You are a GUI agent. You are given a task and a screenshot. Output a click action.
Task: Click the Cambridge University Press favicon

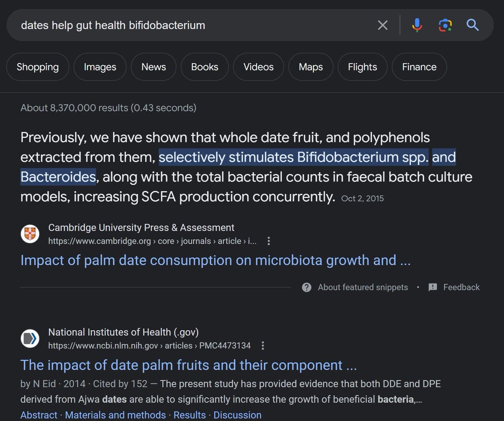coord(30,234)
